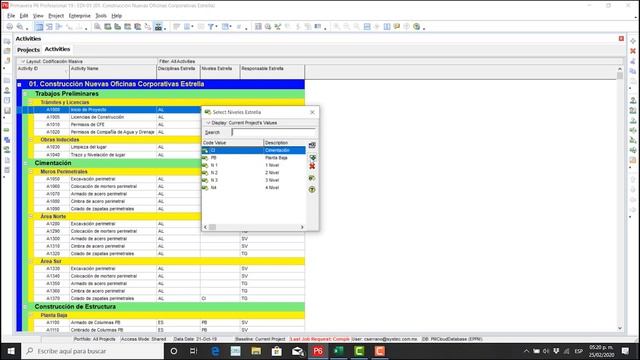This screenshot has height=360, width=640.
Task: Click the Code Value header in the dialog
Action: point(233,143)
